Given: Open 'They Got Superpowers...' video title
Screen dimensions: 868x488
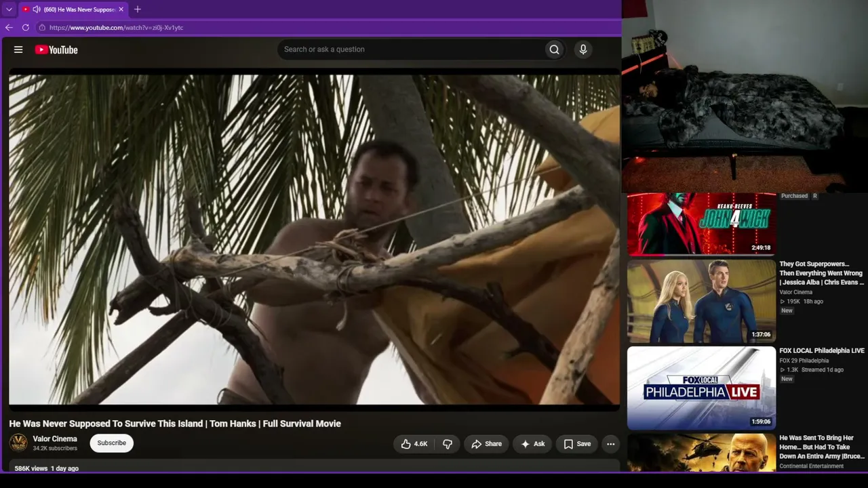Looking at the screenshot, I should tap(821, 273).
